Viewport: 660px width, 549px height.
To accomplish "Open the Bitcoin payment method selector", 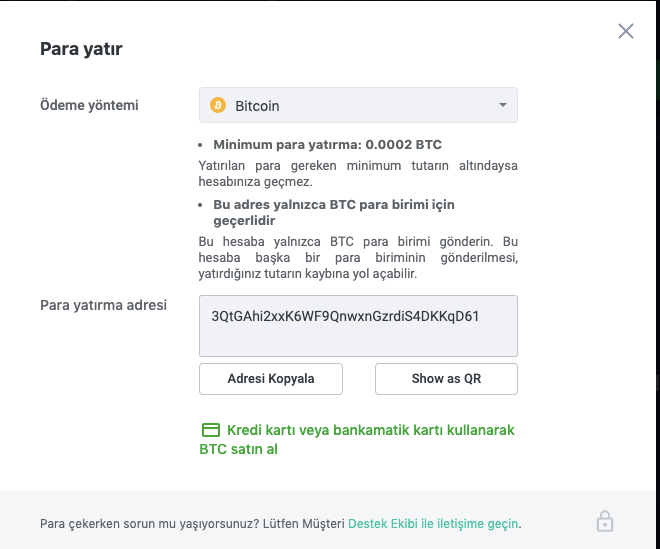I will (358, 105).
